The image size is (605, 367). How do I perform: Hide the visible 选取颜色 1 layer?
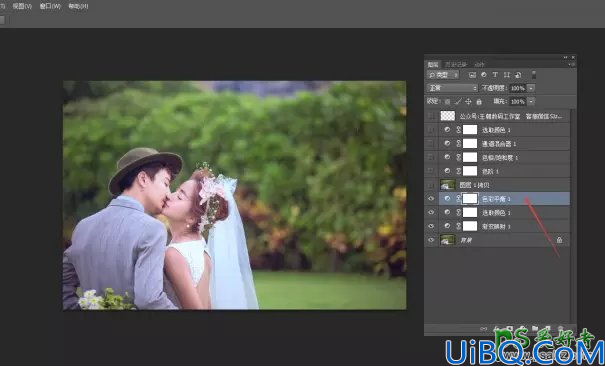coord(431,212)
